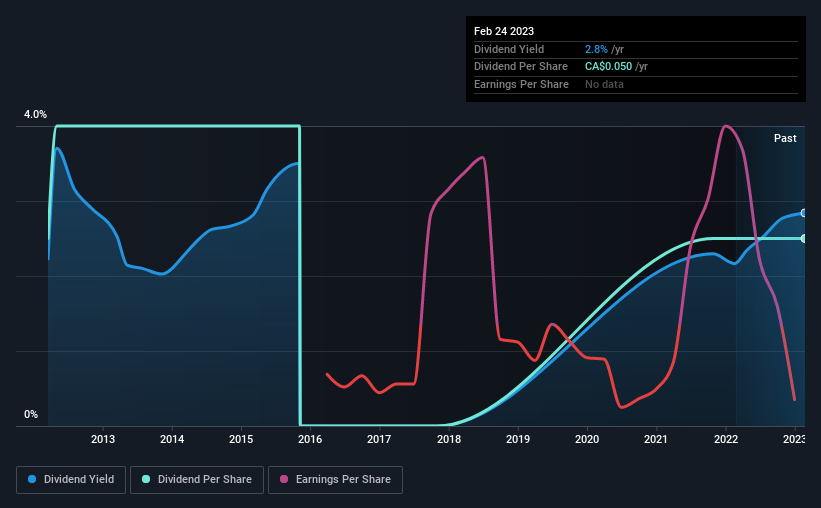Toggle the Dividend Per Share legend button
Image resolution: width=821 pixels, height=508 pixels.
tap(197, 479)
